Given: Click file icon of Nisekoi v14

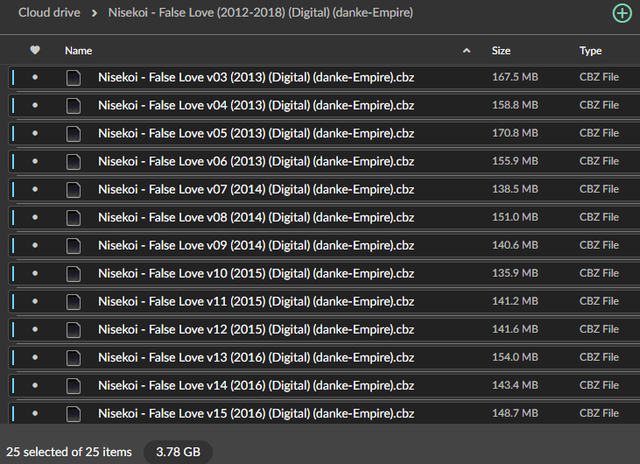Looking at the screenshot, I should [x=73, y=386].
